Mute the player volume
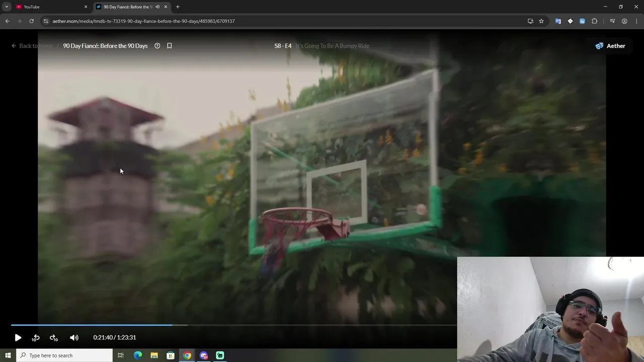 tap(74, 338)
